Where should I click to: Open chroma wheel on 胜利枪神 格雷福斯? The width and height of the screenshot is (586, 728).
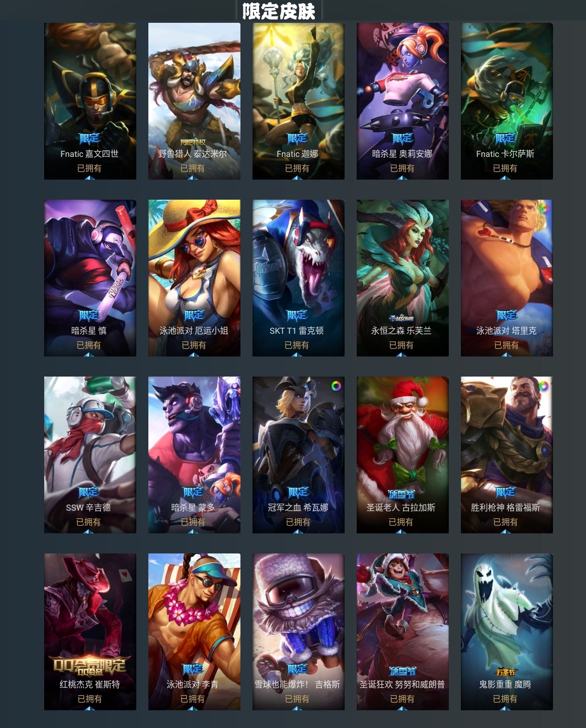point(544,385)
